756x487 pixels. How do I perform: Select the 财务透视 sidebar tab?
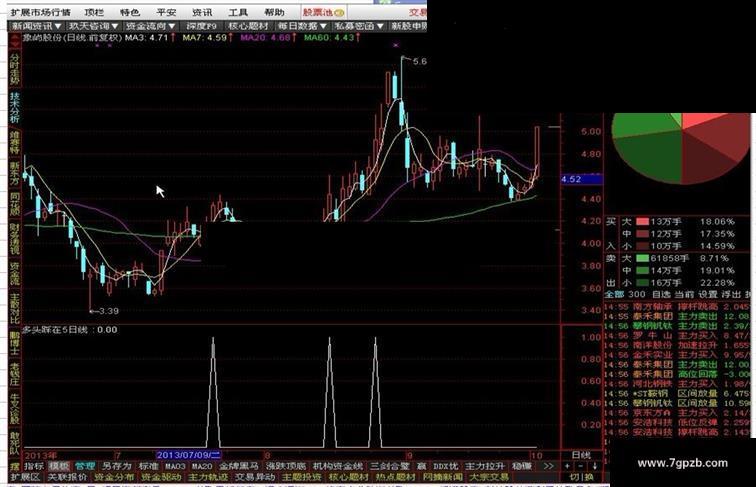pos(14,239)
